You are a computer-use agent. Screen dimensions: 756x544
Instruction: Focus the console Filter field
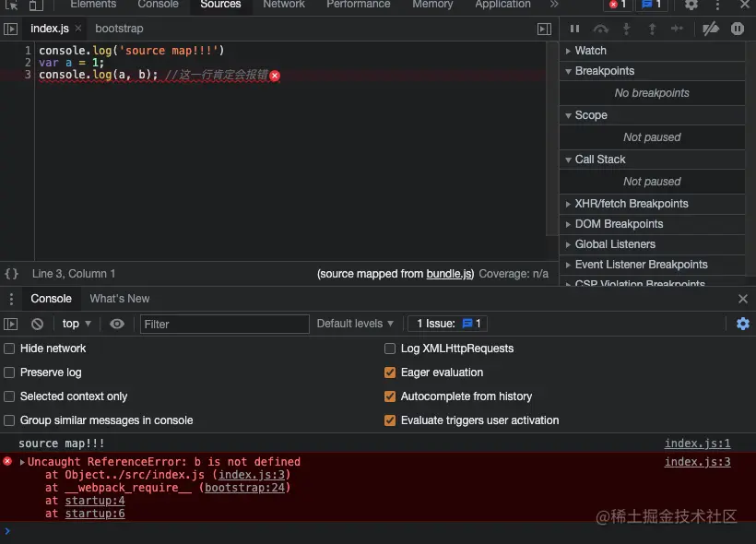(225, 324)
